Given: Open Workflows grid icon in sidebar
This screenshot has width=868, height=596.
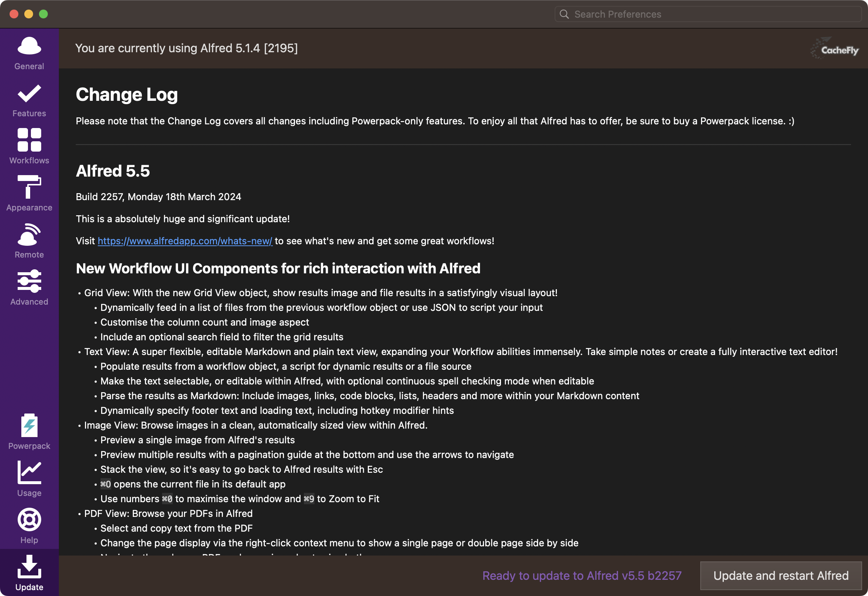Looking at the screenshot, I should (x=29, y=140).
